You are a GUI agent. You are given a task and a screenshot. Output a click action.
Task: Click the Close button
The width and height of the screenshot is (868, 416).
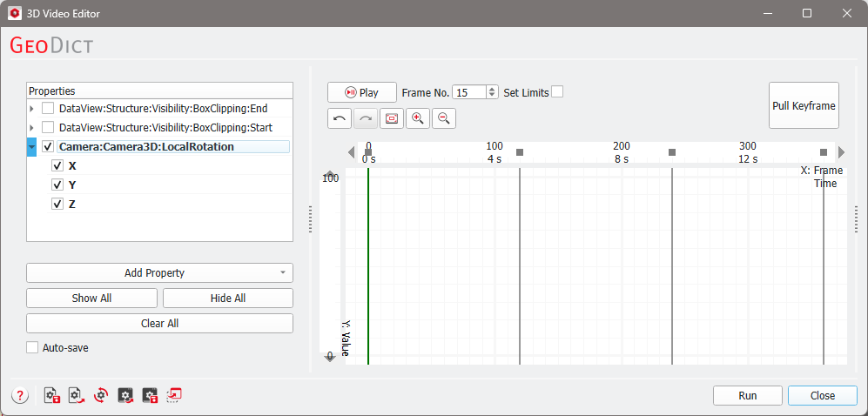pos(823,395)
